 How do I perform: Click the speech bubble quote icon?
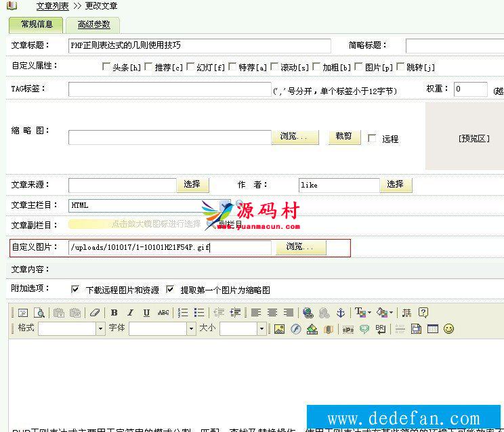(364, 329)
